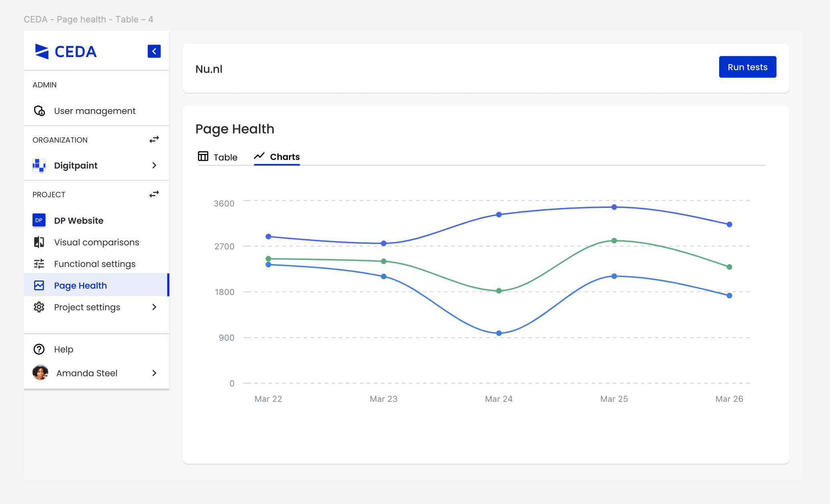
Task: Open the DP Website project
Action: point(79,220)
